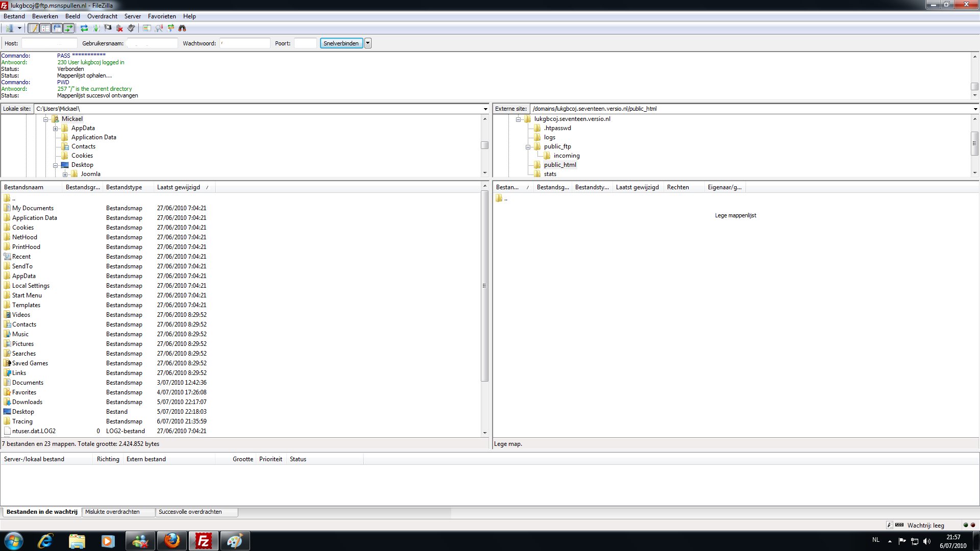Image resolution: width=980 pixels, height=551 pixels.
Task: Click the volume icon in system tray
Action: coord(927,541)
